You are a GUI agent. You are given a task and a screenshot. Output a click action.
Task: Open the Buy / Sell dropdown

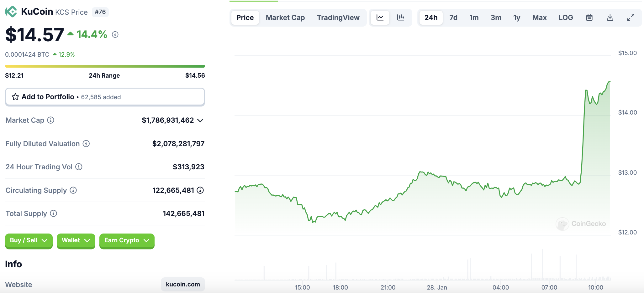pyautogui.click(x=29, y=241)
